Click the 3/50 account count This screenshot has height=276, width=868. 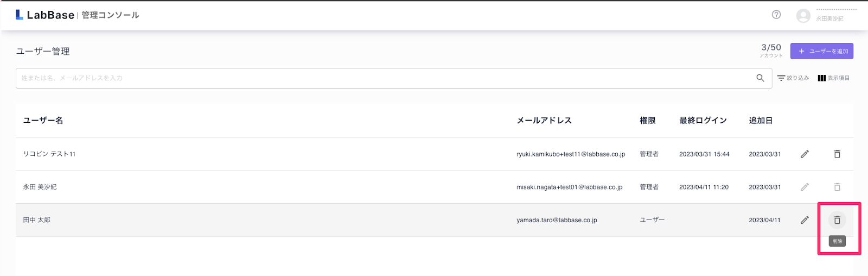point(771,48)
